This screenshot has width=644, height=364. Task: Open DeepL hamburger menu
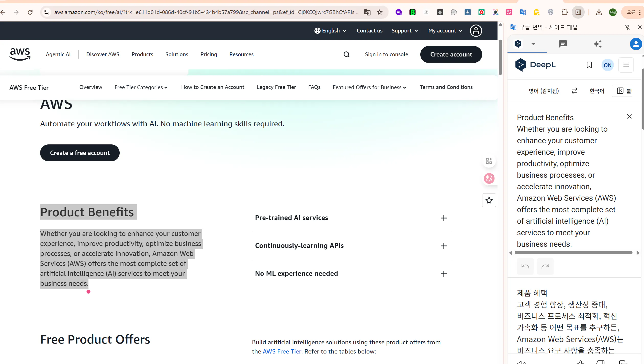point(626,65)
